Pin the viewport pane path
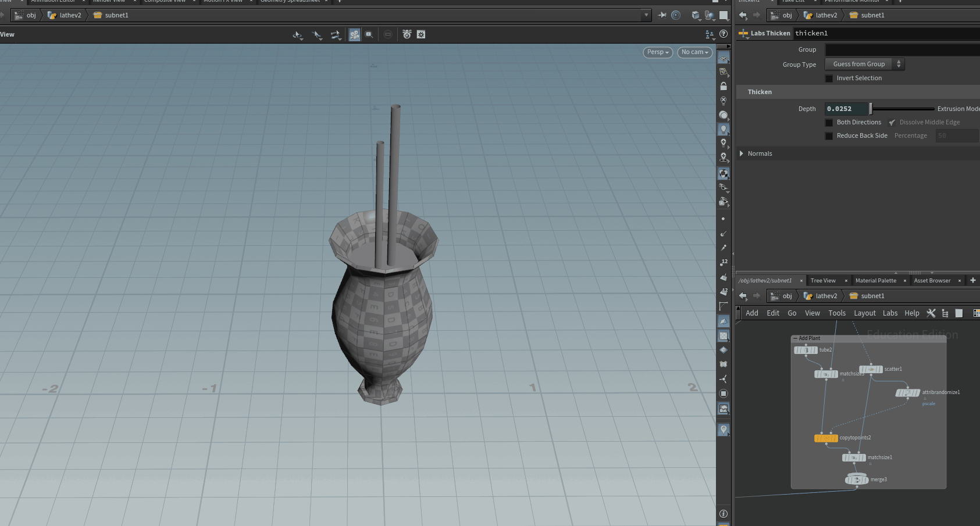The height and width of the screenshot is (526, 980). (662, 15)
